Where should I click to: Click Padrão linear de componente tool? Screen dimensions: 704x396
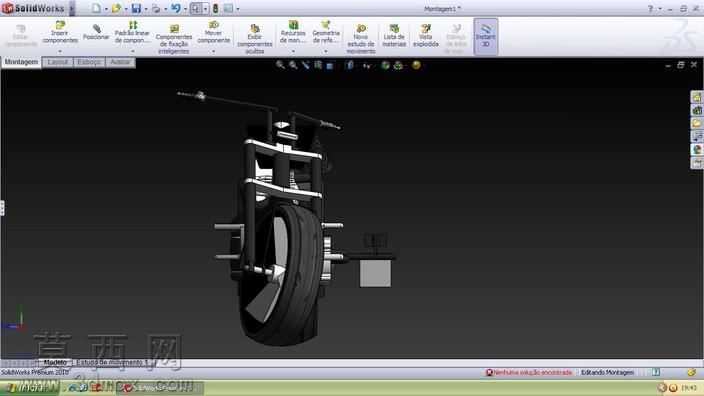coord(132,32)
